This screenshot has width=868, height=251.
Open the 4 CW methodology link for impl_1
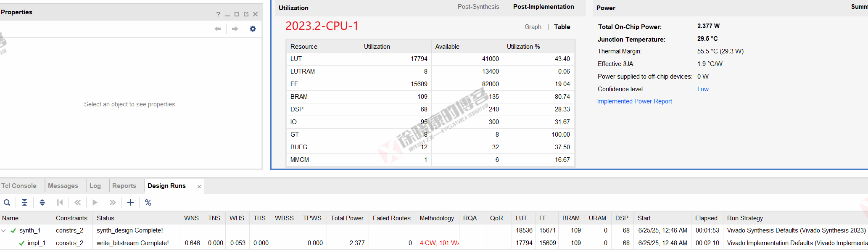(x=439, y=243)
